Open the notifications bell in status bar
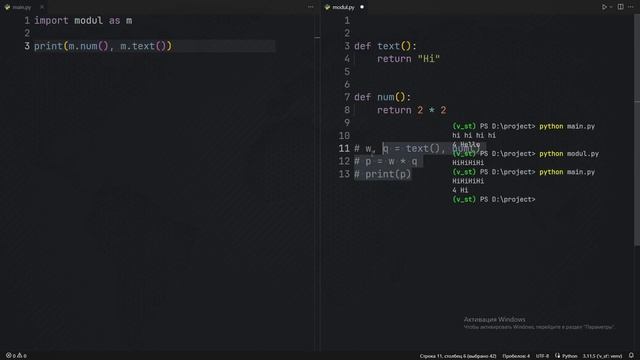The height and width of the screenshot is (360, 640). click(631, 356)
